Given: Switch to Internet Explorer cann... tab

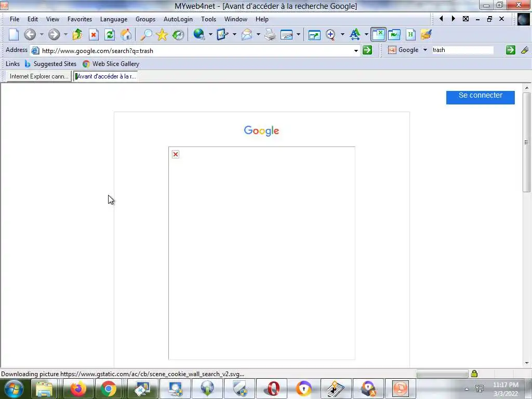Looking at the screenshot, I should [x=39, y=76].
